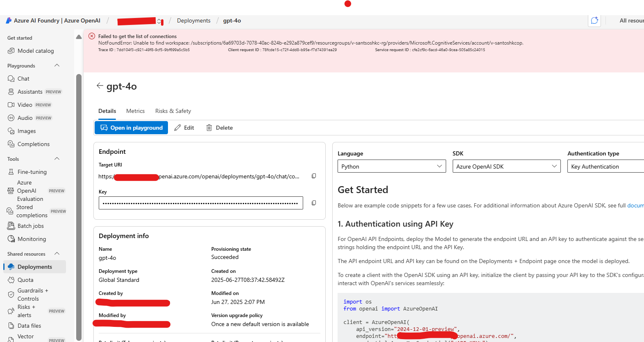Click 'Jun 27, 2025 2:07 PM' modified date
Screen dimensions: 644x342
(x=238, y=302)
